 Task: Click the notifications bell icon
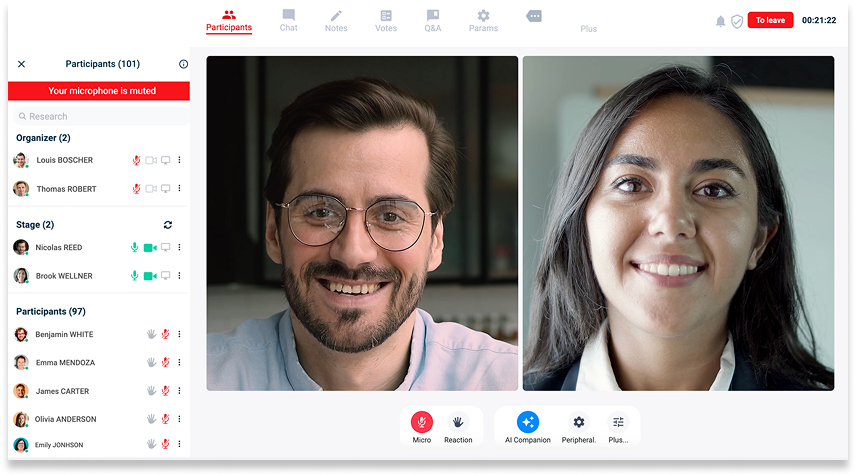[x=720, y=21]
